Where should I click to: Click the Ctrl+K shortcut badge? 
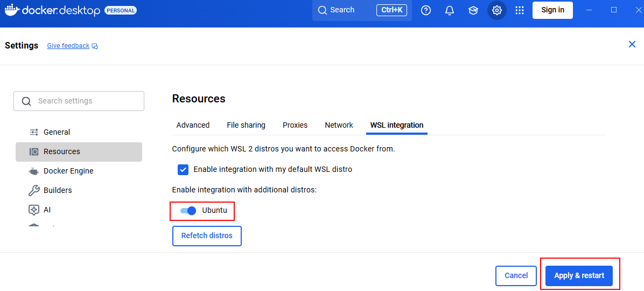tap(392, 10)
